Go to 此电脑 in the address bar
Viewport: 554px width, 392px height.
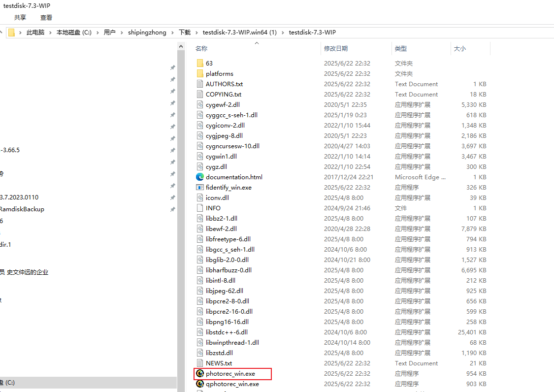[x=35, y=33]
